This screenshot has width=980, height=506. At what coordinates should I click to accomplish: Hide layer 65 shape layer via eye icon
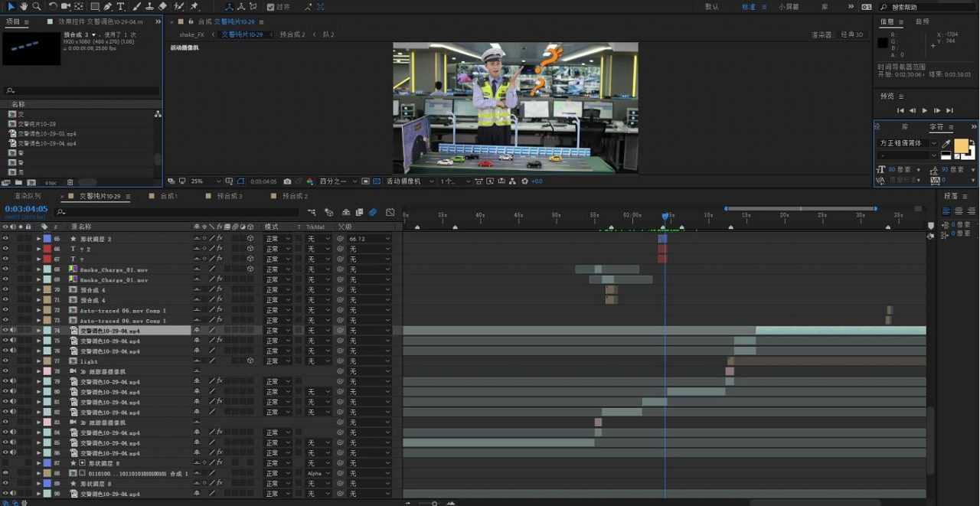(x=5, y=239)
